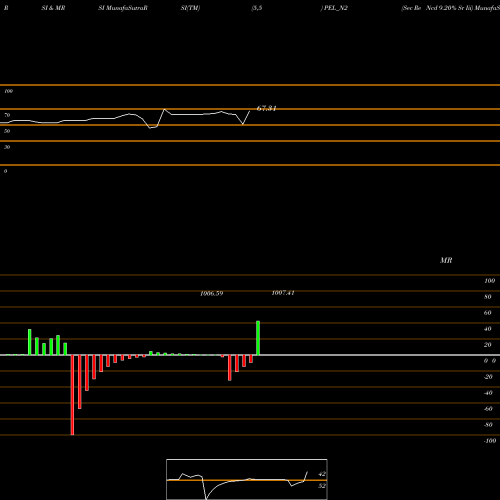Click the 'MR' panel title
This screenshot has width=500, height=500.
[x=446, y=260]
